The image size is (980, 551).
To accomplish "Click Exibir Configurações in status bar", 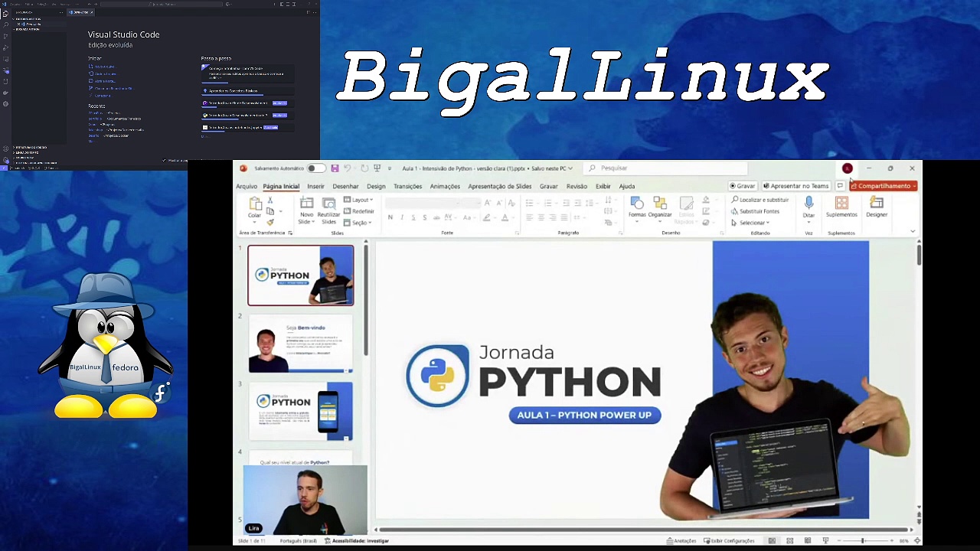I will click(729, 541).
